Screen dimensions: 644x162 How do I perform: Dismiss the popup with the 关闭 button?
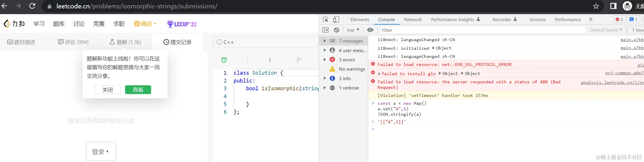tap(108, 90)
